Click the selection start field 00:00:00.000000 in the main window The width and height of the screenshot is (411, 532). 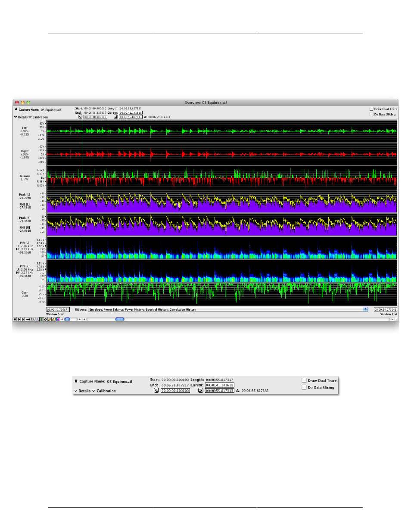coord(95,117)
